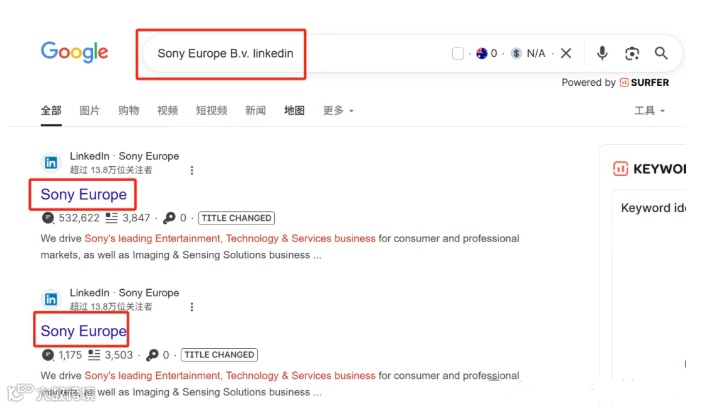Screen dimensions: 720x408
Task: Click the 1,175 traffic value
Action: click(70, 355)
